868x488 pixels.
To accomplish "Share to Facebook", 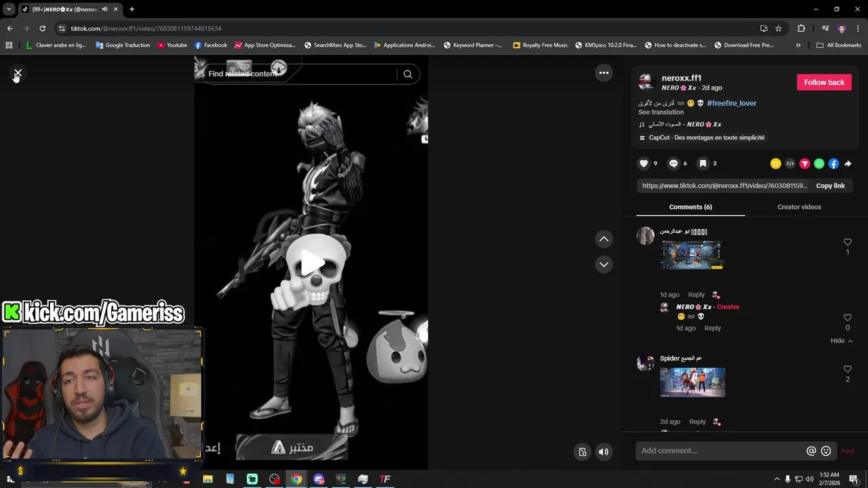I will coord(833,163).
